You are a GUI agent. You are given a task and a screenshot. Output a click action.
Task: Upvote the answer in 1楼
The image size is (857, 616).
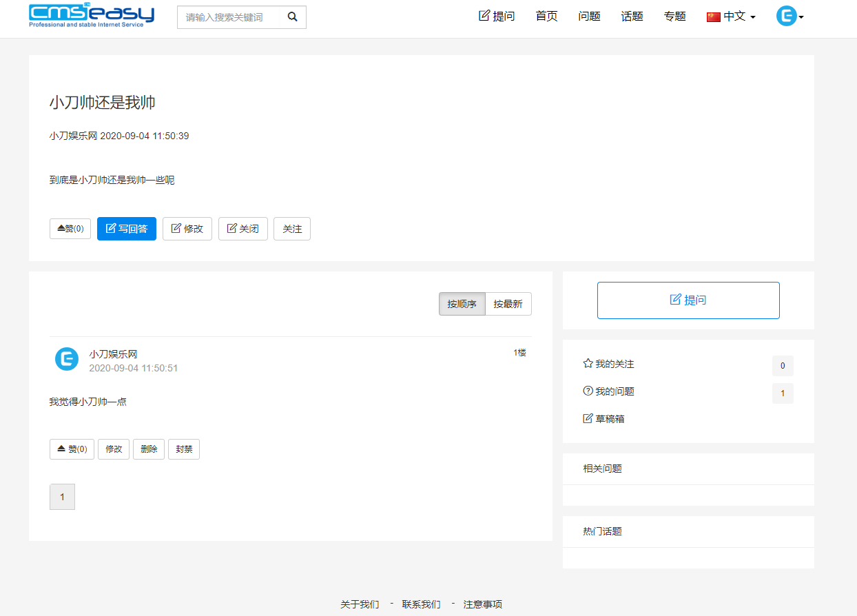tap(72, 449)
